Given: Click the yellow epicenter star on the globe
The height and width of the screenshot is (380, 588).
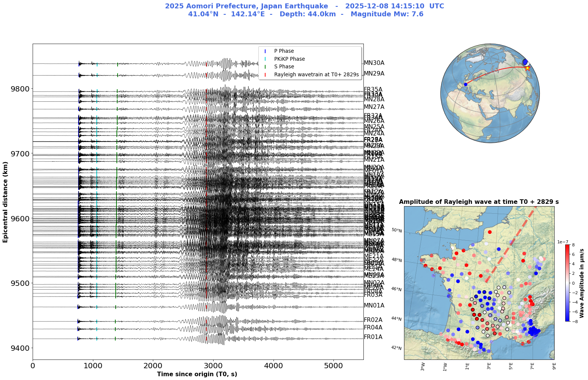Looking at the screenshot, I should coord(527,68).
